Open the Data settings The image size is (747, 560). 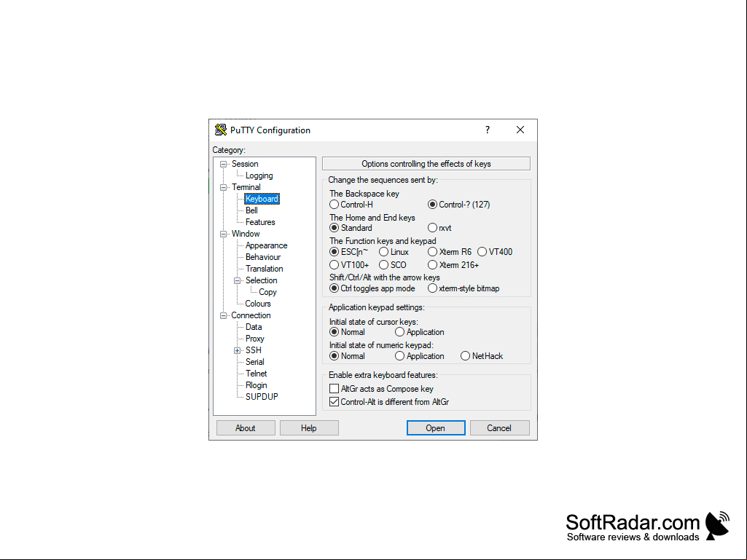point(254,327)
